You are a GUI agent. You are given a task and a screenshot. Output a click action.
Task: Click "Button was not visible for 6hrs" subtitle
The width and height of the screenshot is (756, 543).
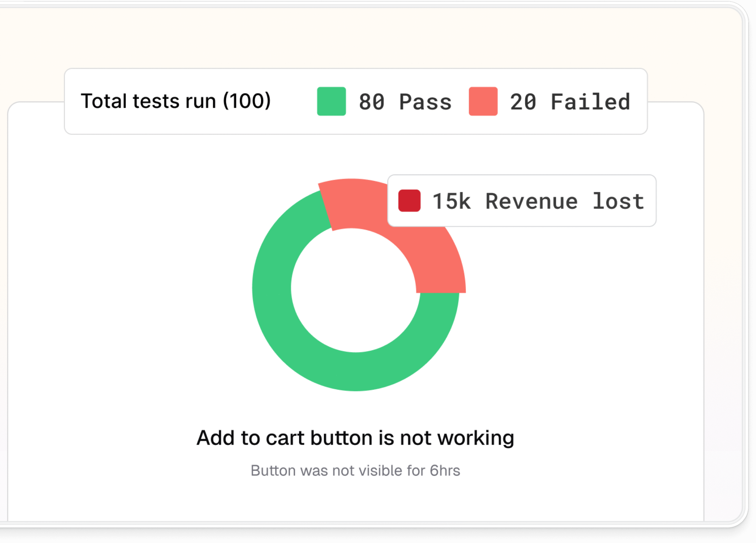pos(355,471)
